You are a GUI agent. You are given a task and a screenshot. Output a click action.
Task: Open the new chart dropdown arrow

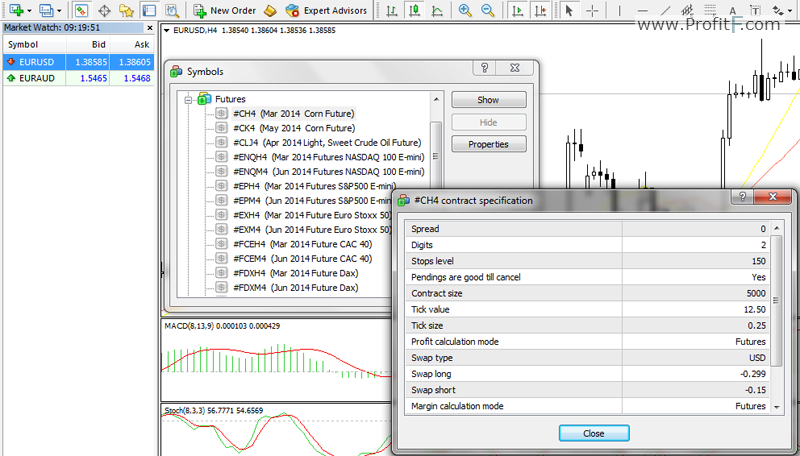[29, 11]
